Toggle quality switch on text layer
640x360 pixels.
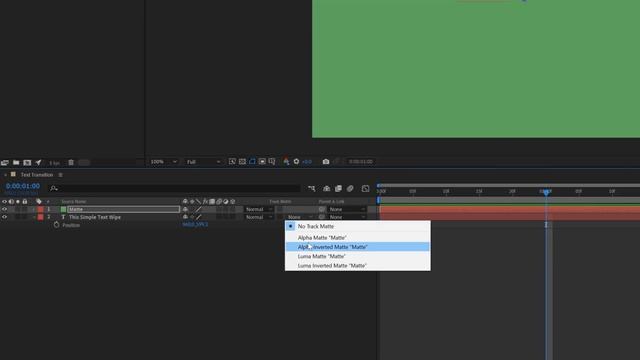click(x=199, y=217)
